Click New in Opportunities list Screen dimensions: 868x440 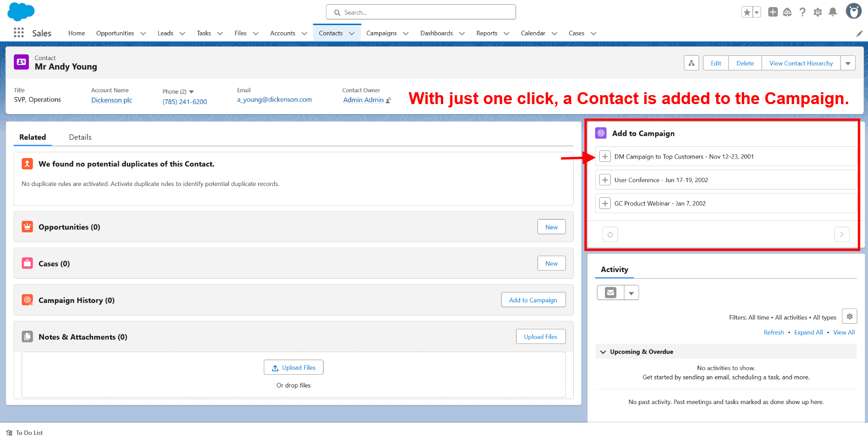[552, 227]
